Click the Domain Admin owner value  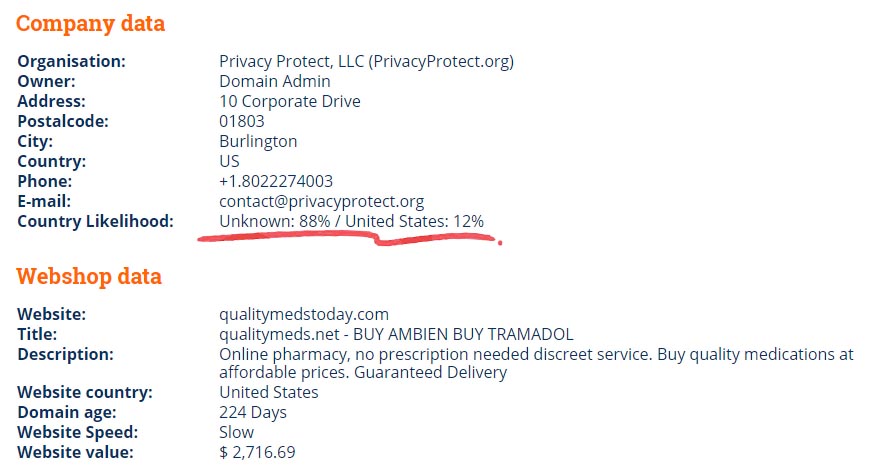275,81
